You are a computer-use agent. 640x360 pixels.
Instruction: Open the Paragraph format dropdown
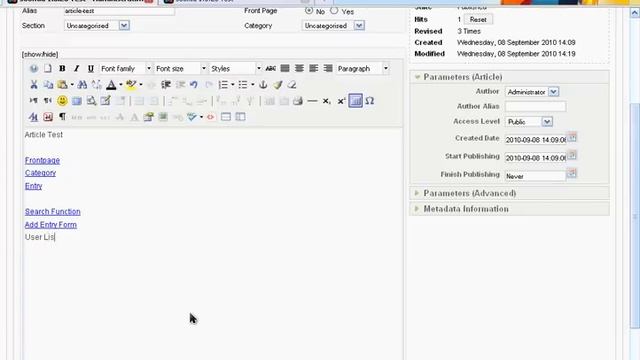pyautogui.click(x=362, y=69)
